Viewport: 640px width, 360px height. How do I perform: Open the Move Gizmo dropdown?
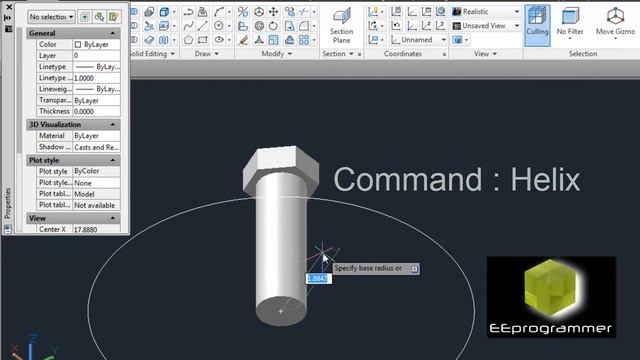point(615,25)
